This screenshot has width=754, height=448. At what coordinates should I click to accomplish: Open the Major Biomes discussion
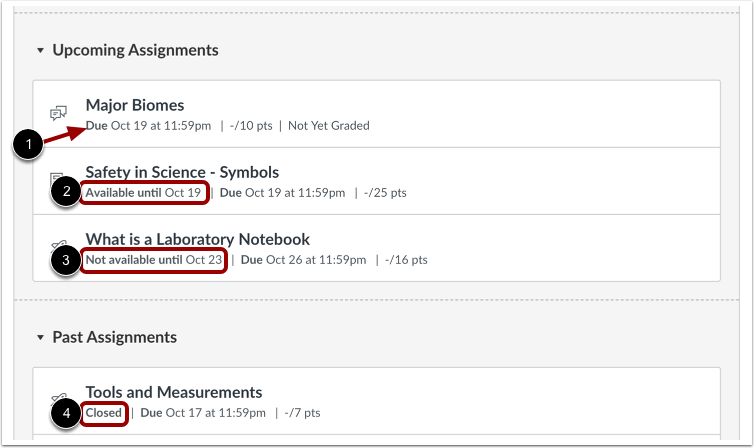[135, 105]
